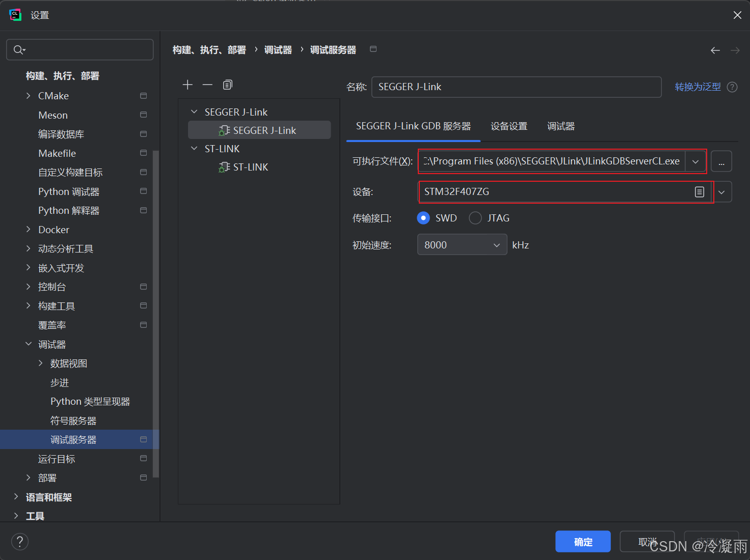Click the add (+) debug server icon
Image resolution: width=750 pixels, height=560 pixels.
187,85
